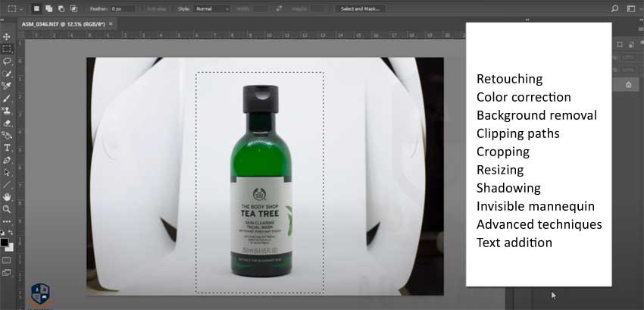
Task: Click the 'Text addition' list line
Action: (514, 243)
